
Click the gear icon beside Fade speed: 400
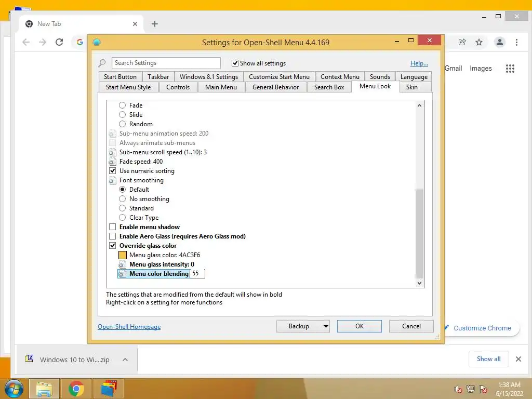pos(112,162)
